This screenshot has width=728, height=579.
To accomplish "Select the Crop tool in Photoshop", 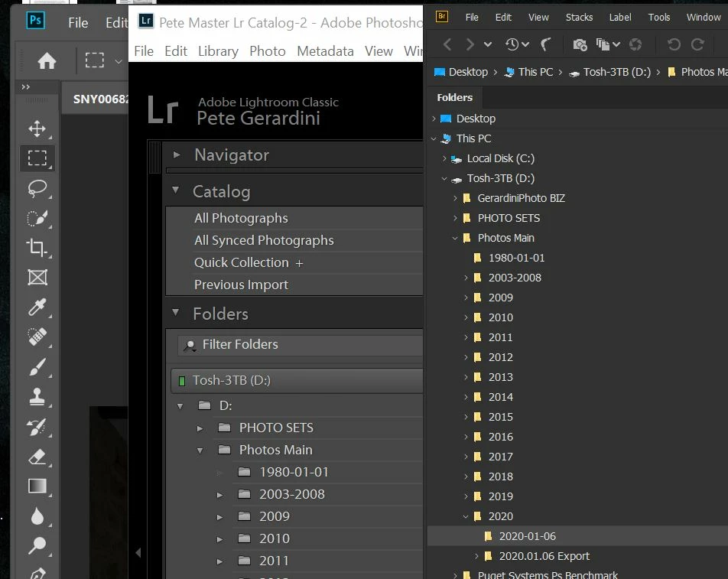I will 37,248.
